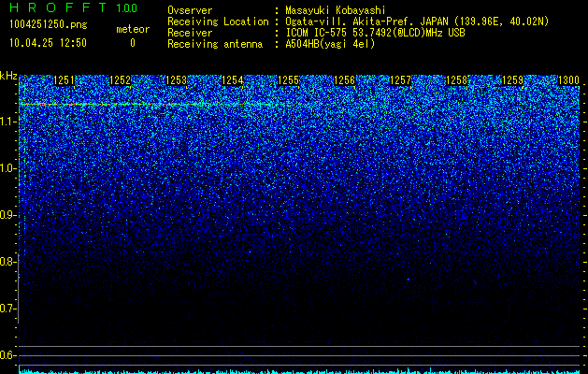The image size is (588, 374).
Task: Click the A504HB(yagi 4el) antenna text
Action: [330, 44]
